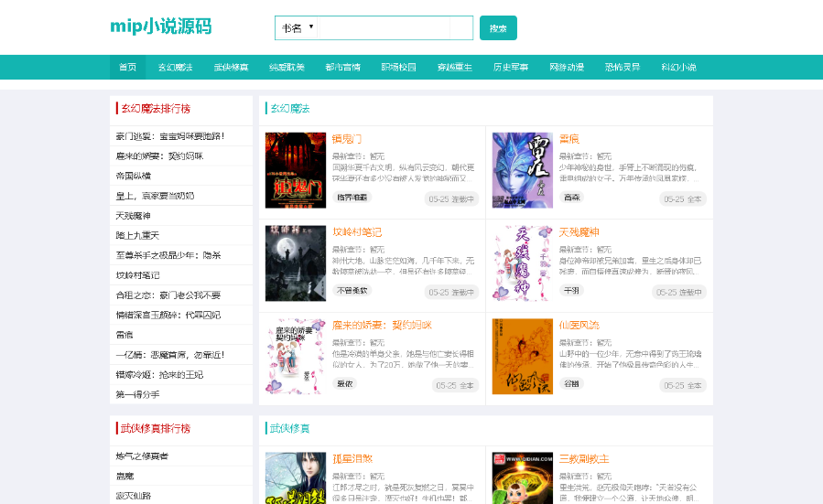Click the teal 玄幻魔法 section heading
The height and width of the screenshot is (504, 823).
click(x=289, y=109)
